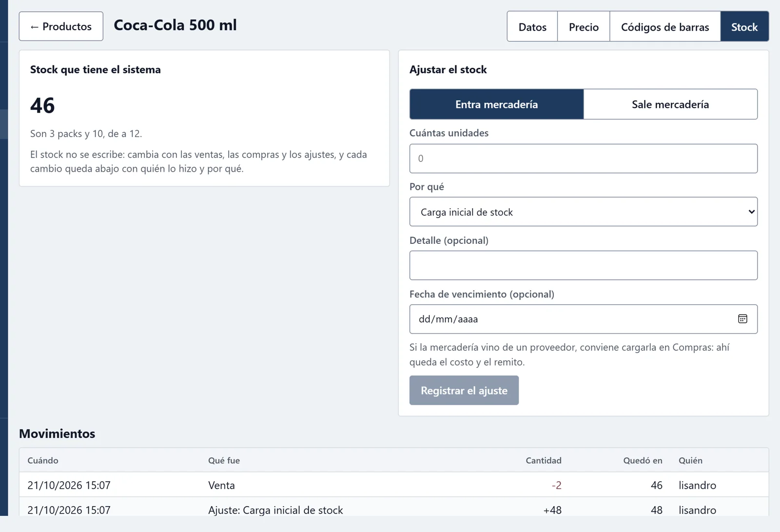The height and width of the screenshot is (532, 780).
Task: Click the Movimientos section heading
Action: [57, 433]
